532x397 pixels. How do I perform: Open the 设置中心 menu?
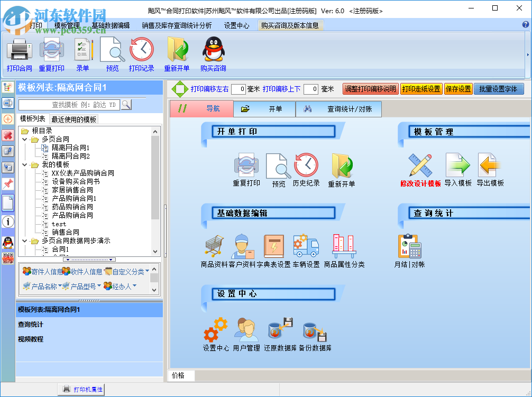point(236,25)
